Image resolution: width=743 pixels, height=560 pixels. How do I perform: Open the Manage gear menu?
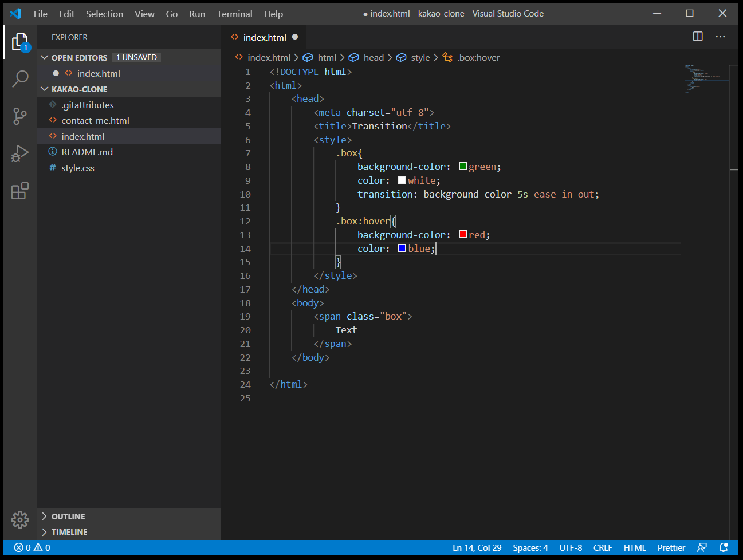[x=20, y=520]
